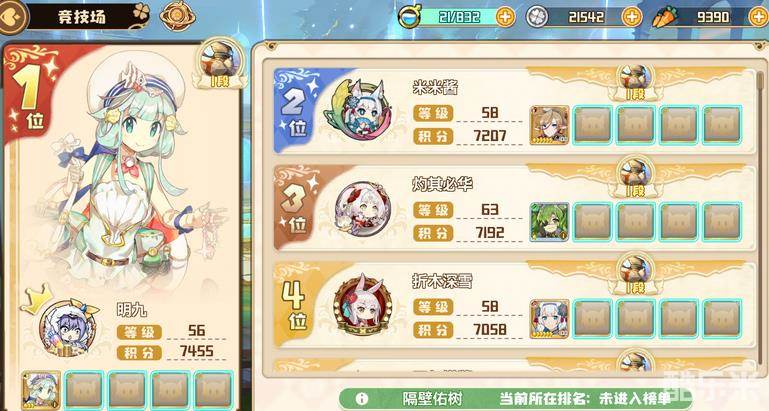Open 折木深雪's white-haired hero portrait
The width and height of the screenshot is (769, 411).
[x=549, y=318]
